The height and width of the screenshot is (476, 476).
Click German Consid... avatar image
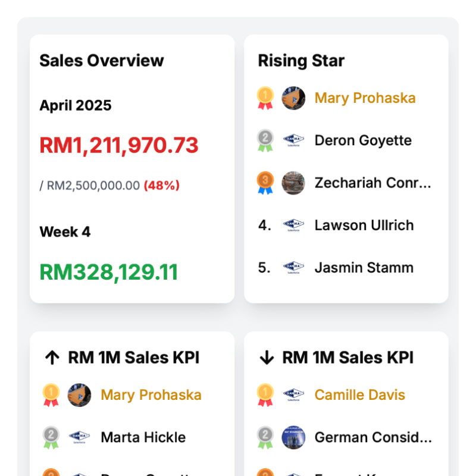pyautogui.click(x=293, y=437)
